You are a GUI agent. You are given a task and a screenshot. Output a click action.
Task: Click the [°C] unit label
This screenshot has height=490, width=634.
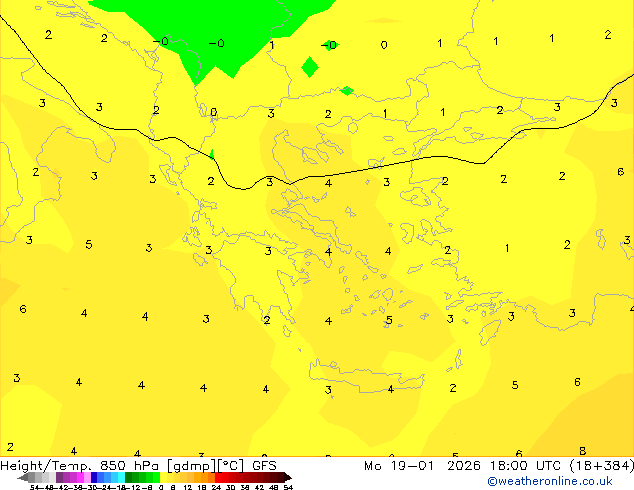pos(230,465)
